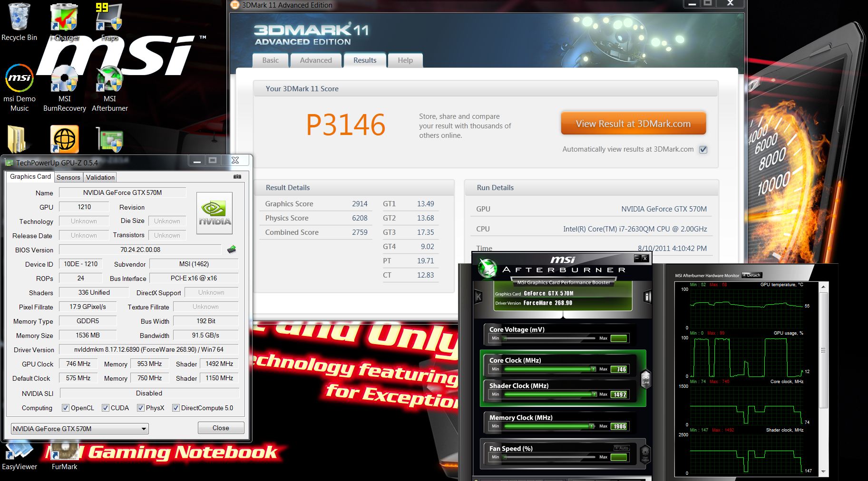Adjust the Core Clock slider in Afterburner
Viewport: 868px width, 481px height.
549,369
